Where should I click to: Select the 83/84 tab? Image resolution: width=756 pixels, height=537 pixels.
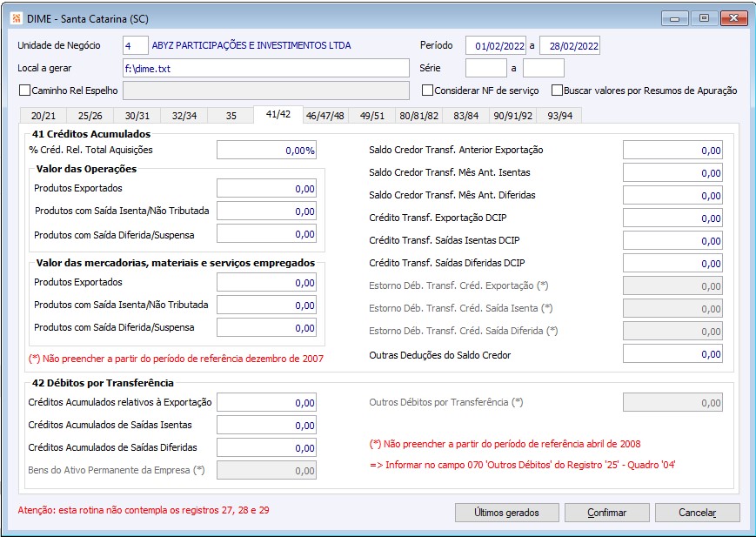465,116
